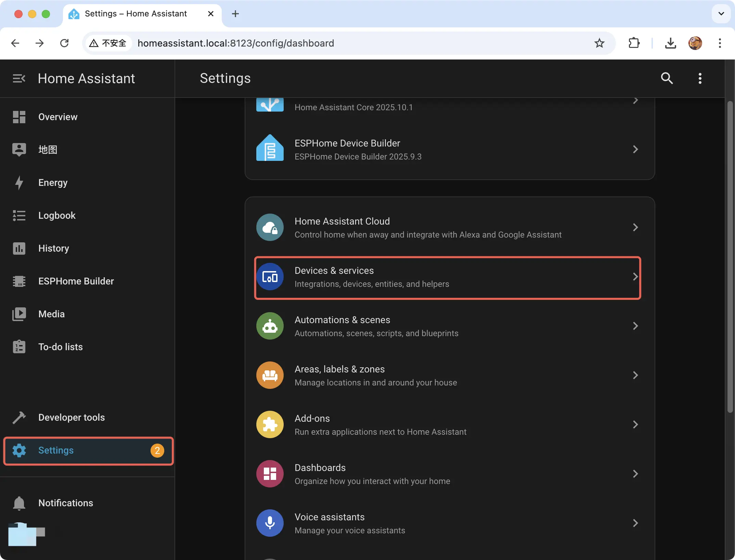Click the Voice assistants microphone icon
This screenshot has width=735, height=560.
click(x=270, y=523)
